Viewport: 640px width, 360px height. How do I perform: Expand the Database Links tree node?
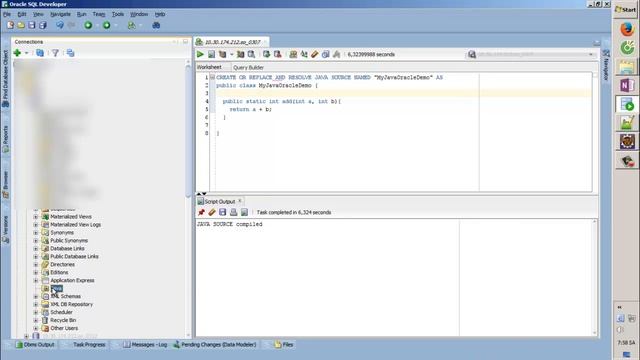[36, 249]
